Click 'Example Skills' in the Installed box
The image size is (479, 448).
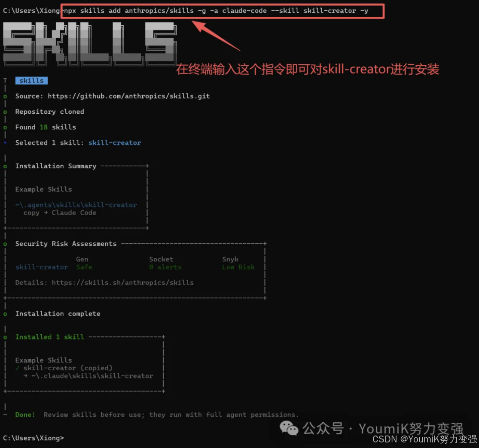43,360
